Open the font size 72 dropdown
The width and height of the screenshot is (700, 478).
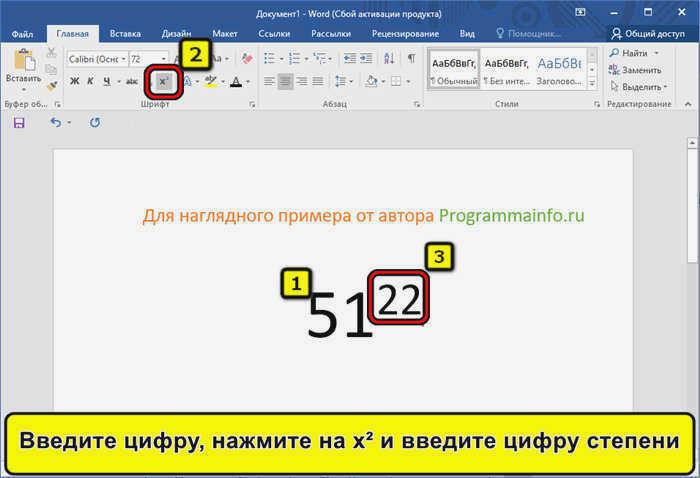pos(164,59)
